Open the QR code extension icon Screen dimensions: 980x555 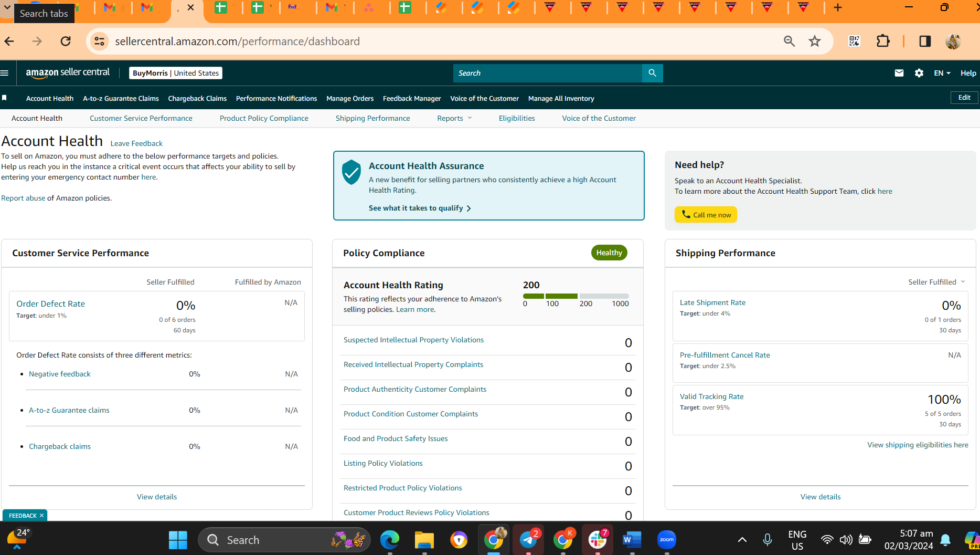(854, 41)
